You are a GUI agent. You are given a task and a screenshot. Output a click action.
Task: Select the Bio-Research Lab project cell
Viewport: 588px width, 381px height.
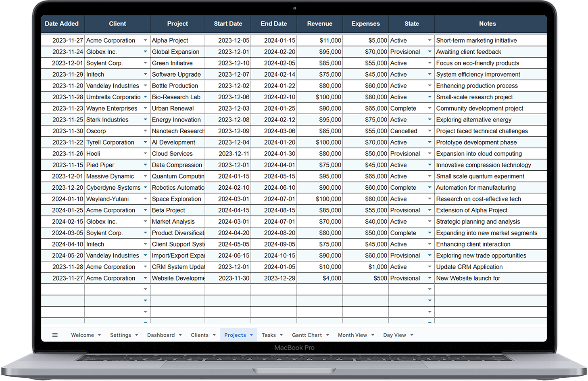(177, 97)
